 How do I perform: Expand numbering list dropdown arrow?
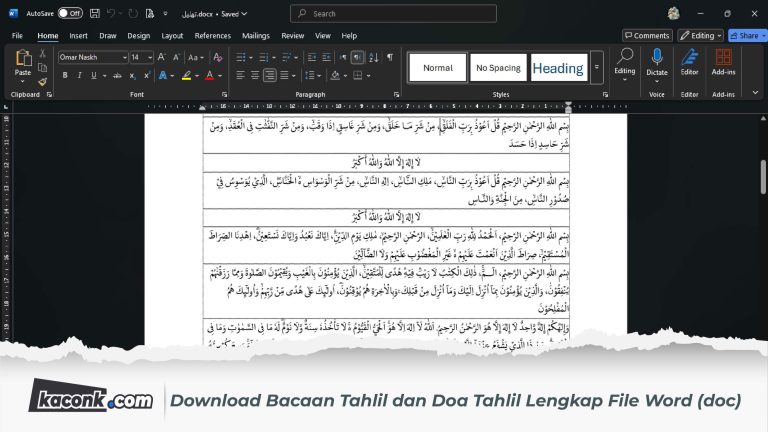pyautogui.click(x=274, y=58)
